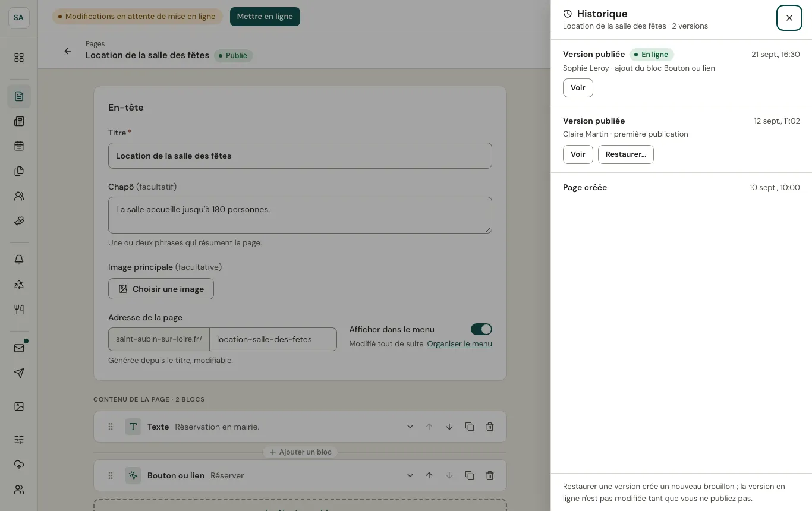Open the cloud upload icon in sidebar
This screenshot has height=511, width=812.
19,465
